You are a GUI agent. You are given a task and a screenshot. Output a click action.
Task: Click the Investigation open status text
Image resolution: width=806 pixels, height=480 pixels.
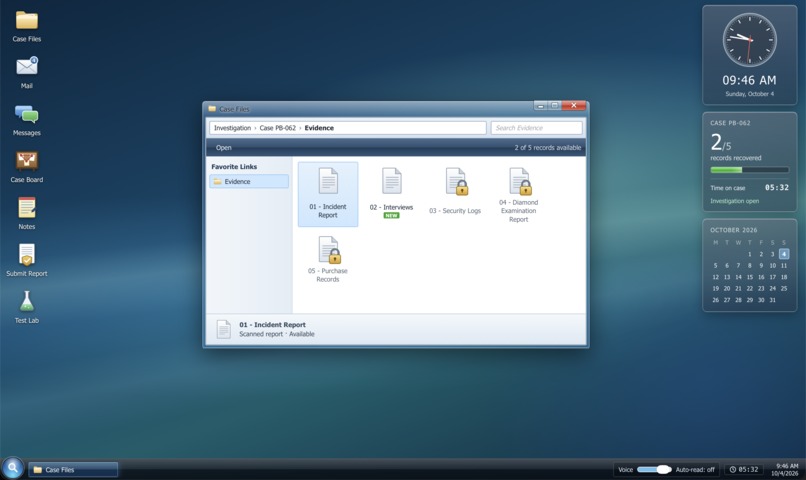(x=735, y=201)
